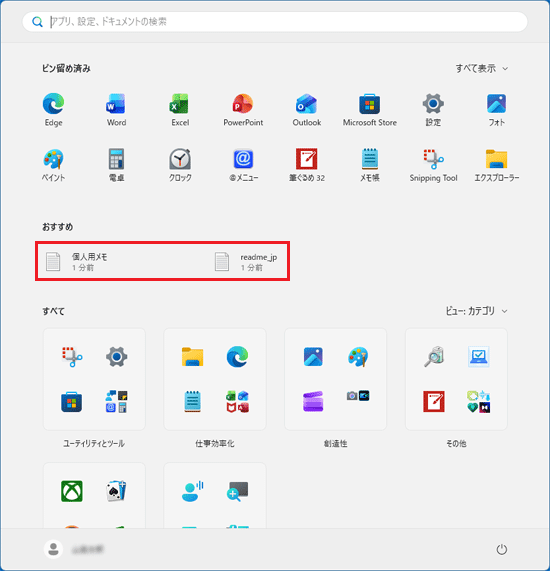Open Outlook pinned app
Viewport: 550px width, 571px height.
306,110
